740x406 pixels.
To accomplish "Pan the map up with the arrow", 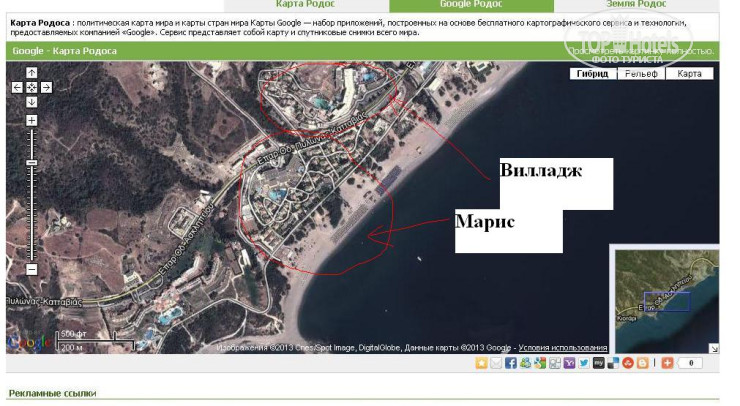I will 32,73.
